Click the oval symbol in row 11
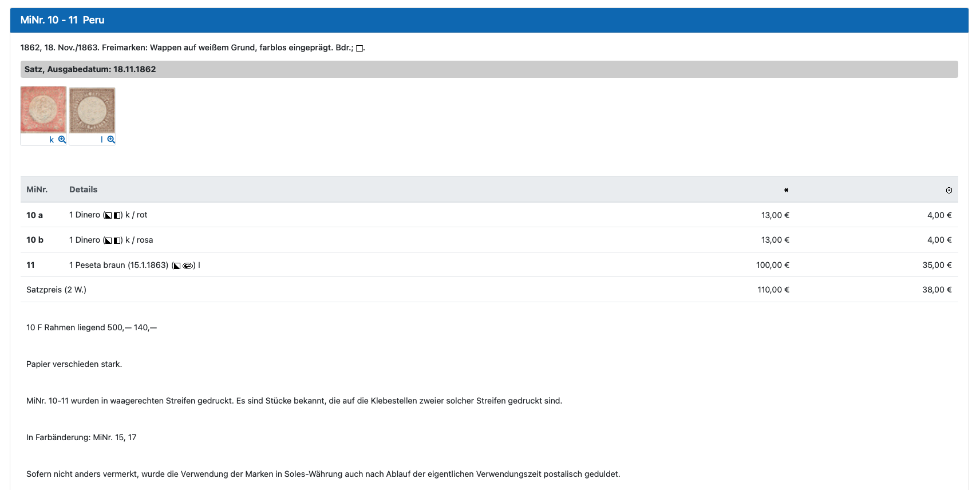Image resolution: width=980 pixels, height=490 pixels. click(187, 266)
